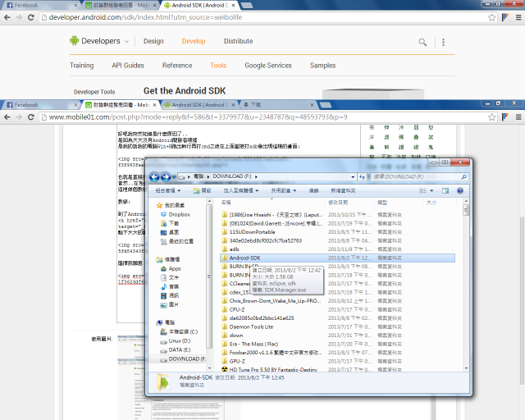Screen dimensions: 525x420
Task: Select the DATA (E:) drive
Action: [x=175, y=350]
